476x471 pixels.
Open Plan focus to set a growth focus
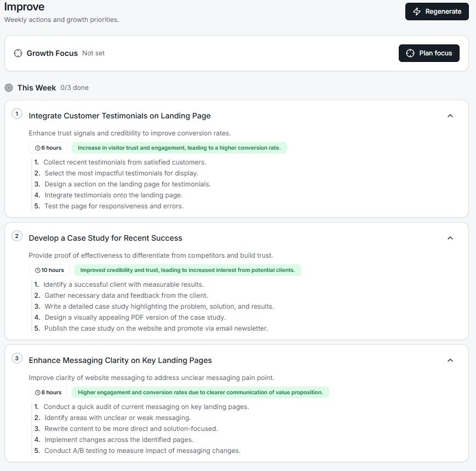tap(429, 53)
